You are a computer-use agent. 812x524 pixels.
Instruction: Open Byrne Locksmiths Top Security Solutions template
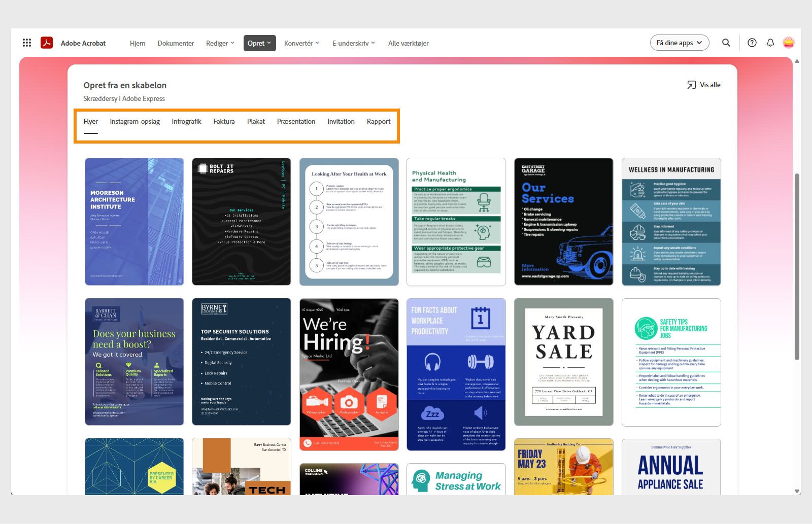pos(242,362)
